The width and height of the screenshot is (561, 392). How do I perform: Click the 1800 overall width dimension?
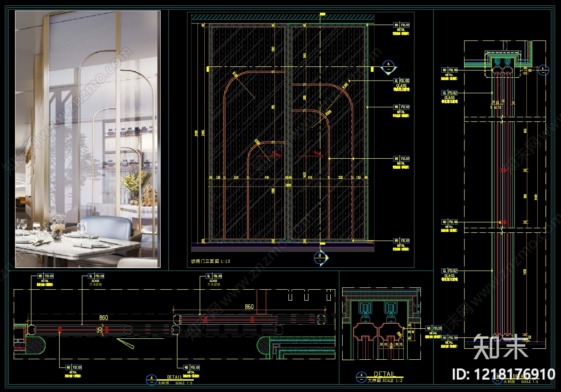(288, 185)
